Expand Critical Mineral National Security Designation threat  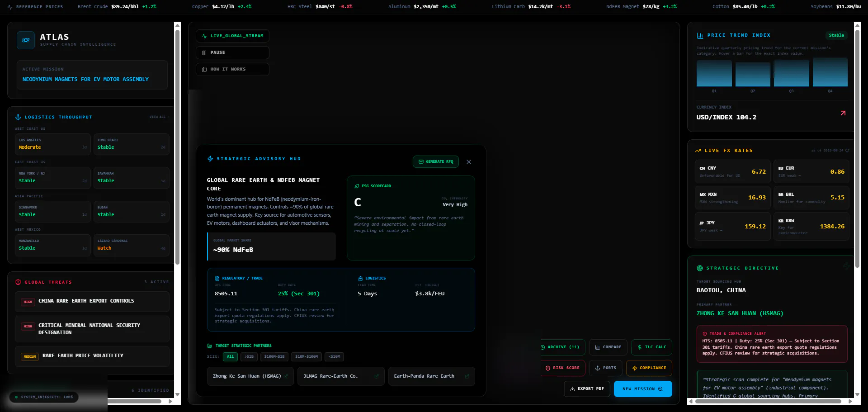click(x=92, y=329)
